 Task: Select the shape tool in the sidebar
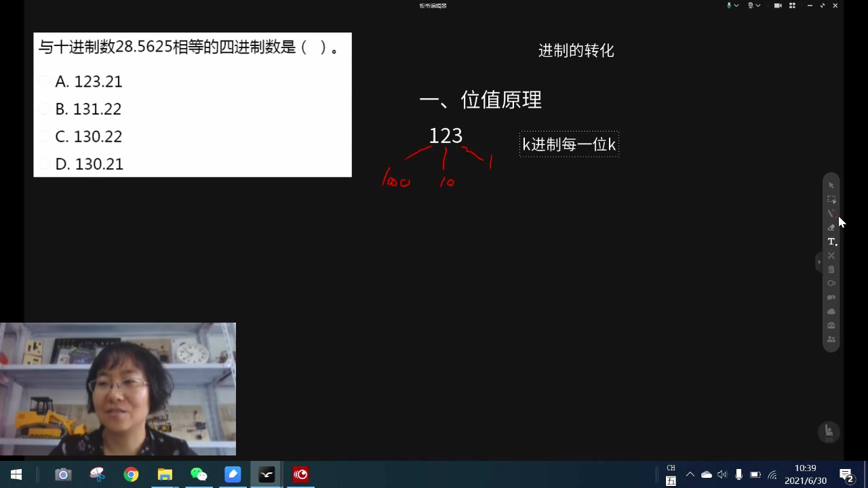click(x=831, y=283)
